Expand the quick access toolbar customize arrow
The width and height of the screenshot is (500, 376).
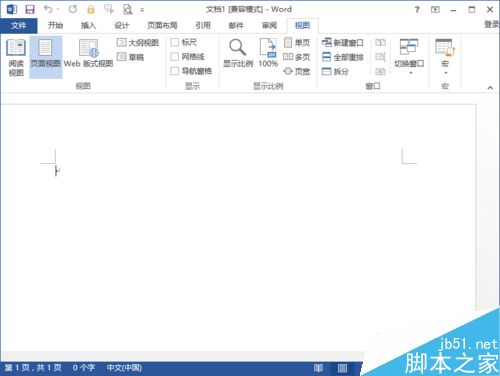point(142,10)
